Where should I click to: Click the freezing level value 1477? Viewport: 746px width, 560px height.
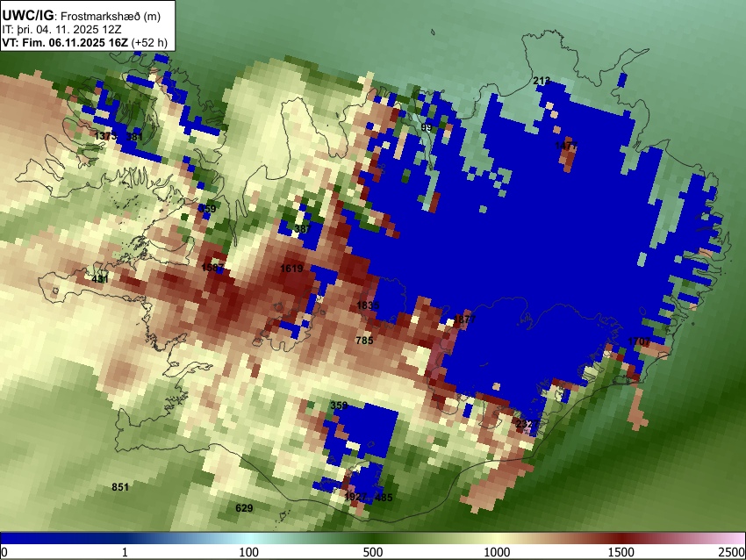coord(566,146)
